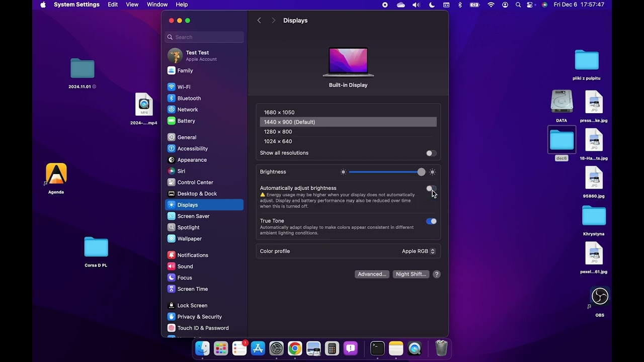The height and width of the screenshot is (362, 644).
Task: Select Desktop & Dock in sidebar
Action: [x=204, y=194]
